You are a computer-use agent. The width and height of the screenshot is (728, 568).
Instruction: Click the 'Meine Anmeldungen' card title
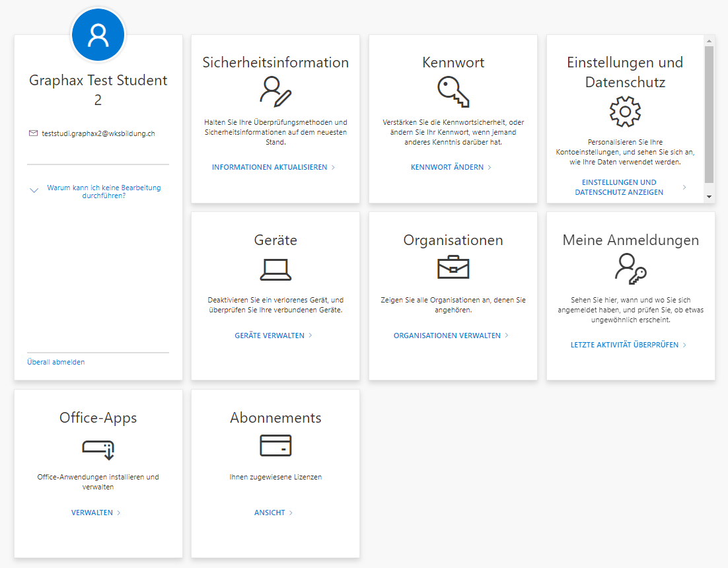[630, 240]
